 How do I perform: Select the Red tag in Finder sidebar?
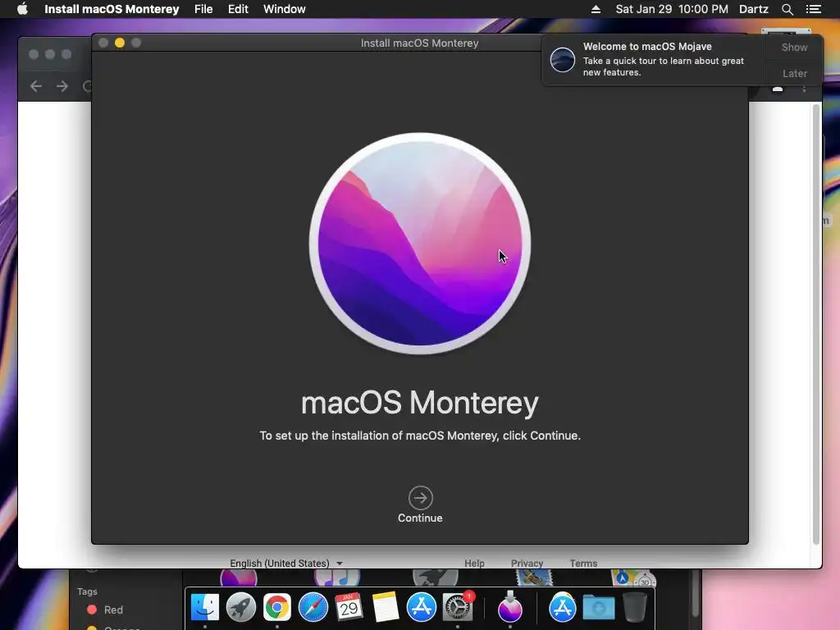[x=106, y=609]
